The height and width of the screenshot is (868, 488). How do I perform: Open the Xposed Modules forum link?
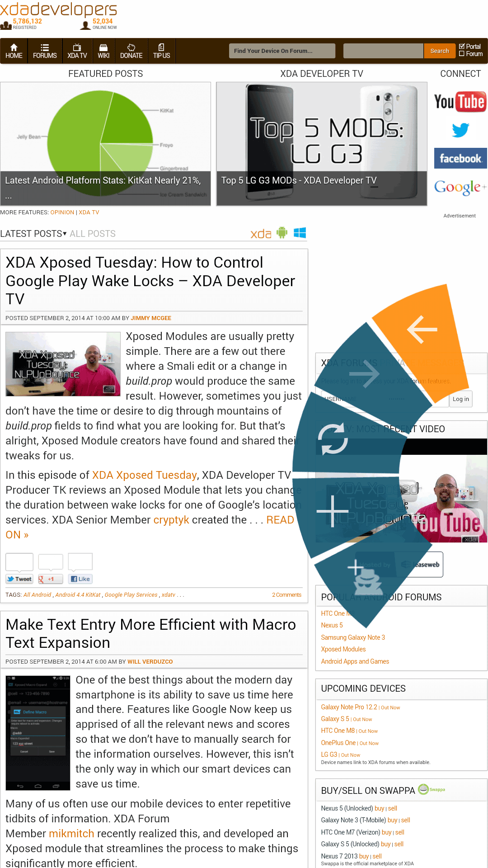click(x=343, y=649)
